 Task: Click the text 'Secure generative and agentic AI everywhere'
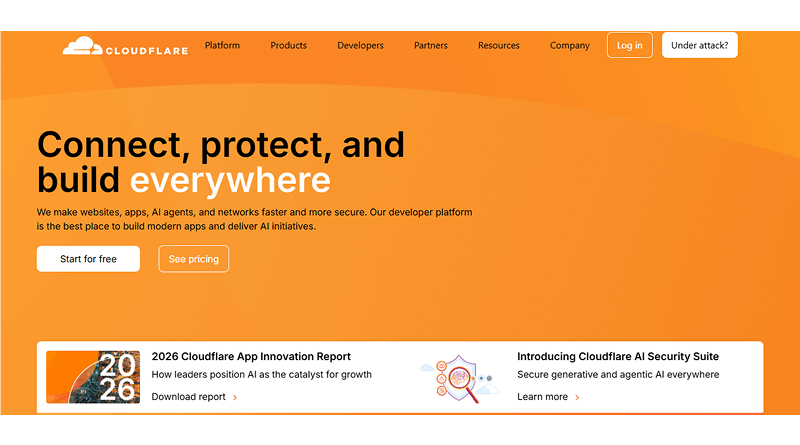tap(618, 374)
